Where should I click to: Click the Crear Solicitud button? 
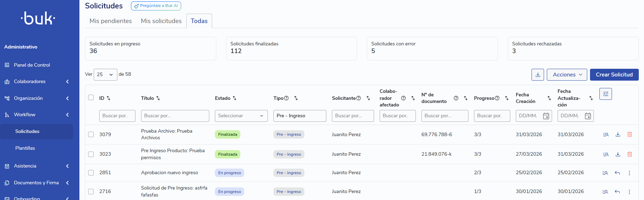(x=614, y=75)
